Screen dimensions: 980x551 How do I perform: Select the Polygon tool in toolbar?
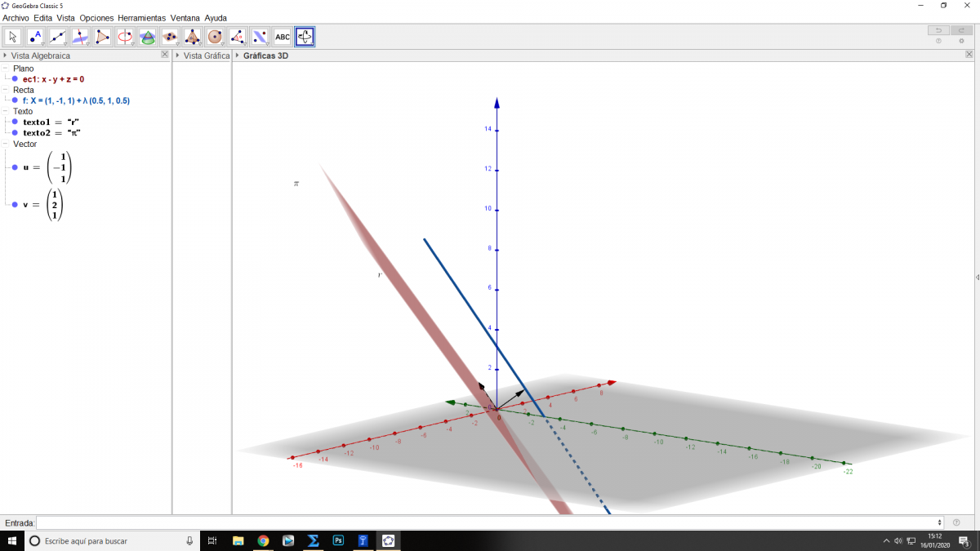pyautogui.click(x=103, y=37)
